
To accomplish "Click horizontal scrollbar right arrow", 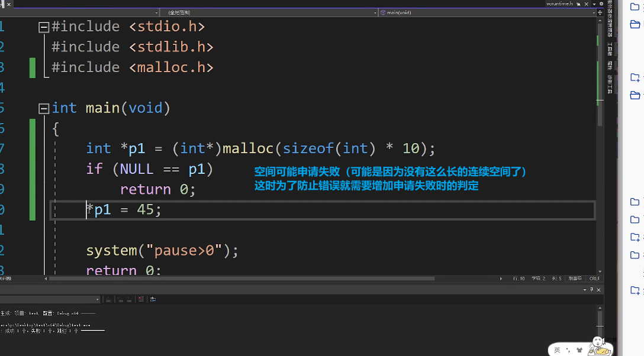I will coord(501,279).
